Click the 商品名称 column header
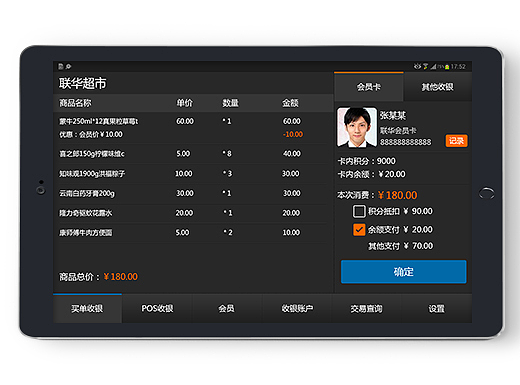 tap(75, 103)
